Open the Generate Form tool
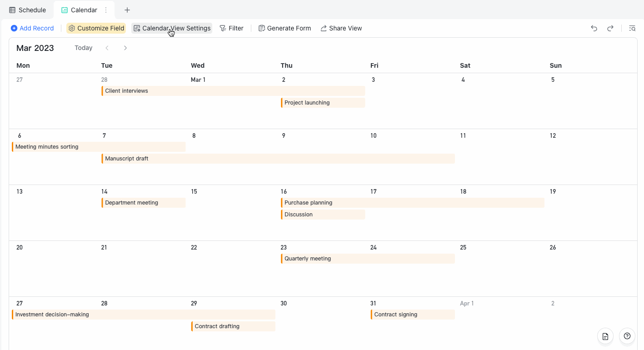Viewport: 644px width, 350px height. coord(285,28)
